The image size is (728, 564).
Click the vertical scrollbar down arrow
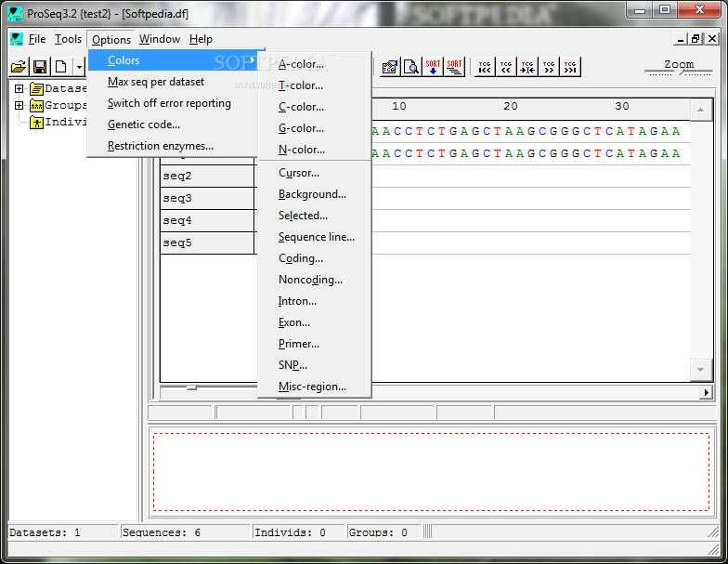[x=700, y=370]
